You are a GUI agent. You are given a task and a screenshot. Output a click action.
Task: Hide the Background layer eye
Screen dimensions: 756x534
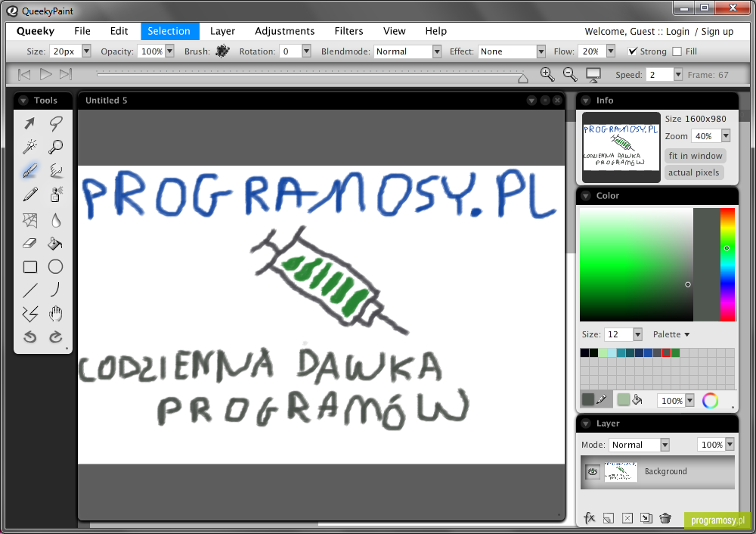point(592,471)
